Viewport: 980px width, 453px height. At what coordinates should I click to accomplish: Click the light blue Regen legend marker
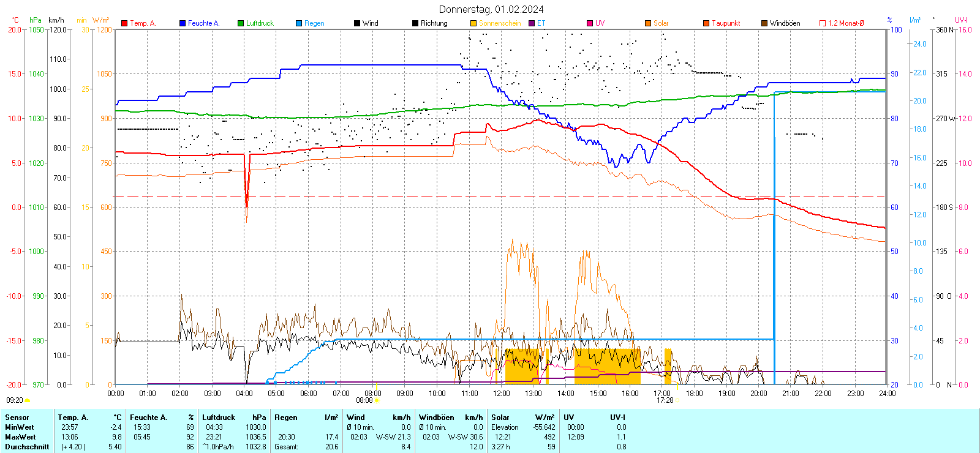tap(299, 23)
